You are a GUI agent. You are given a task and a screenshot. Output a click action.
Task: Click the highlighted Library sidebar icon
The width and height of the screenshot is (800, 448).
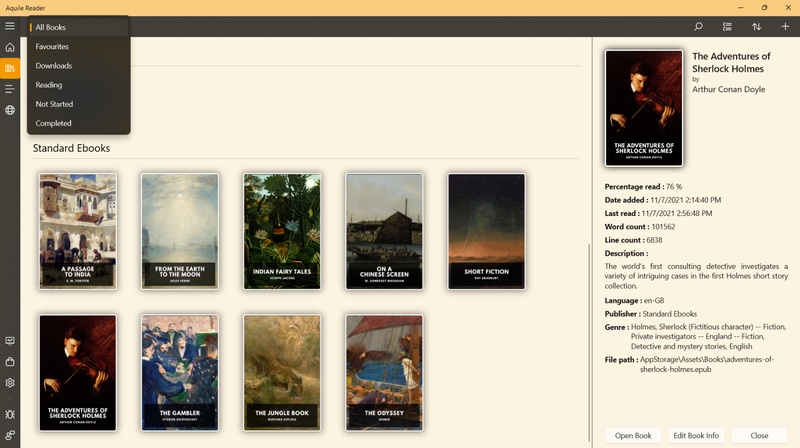(x=10, y=68)
